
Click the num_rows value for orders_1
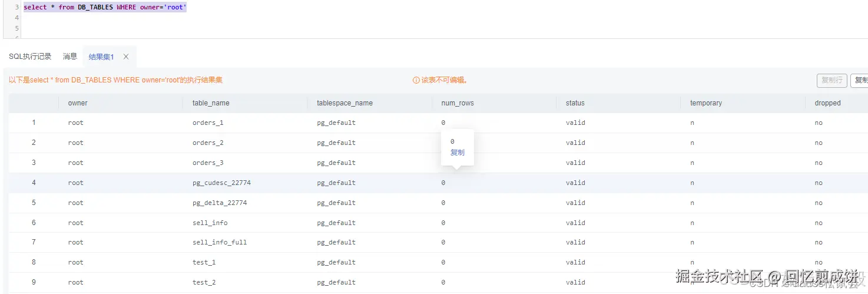point(443,123)
